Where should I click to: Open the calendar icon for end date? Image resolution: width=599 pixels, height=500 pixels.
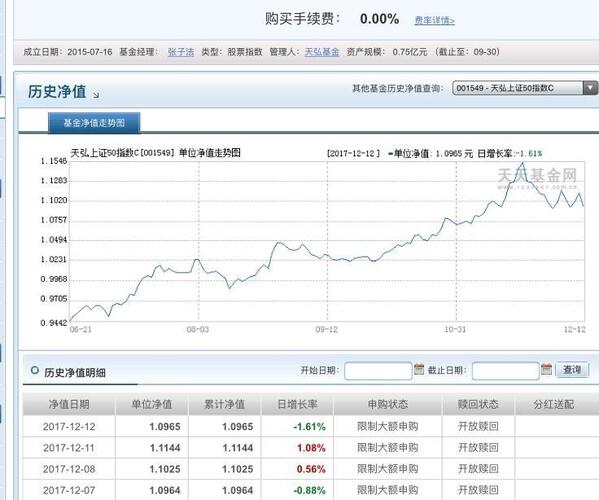point(546,369)
